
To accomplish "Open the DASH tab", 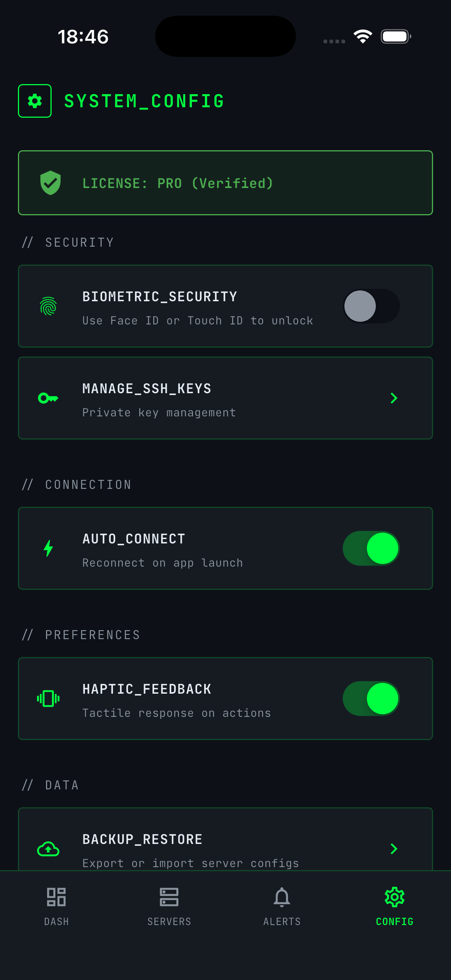I will (56, 905).
